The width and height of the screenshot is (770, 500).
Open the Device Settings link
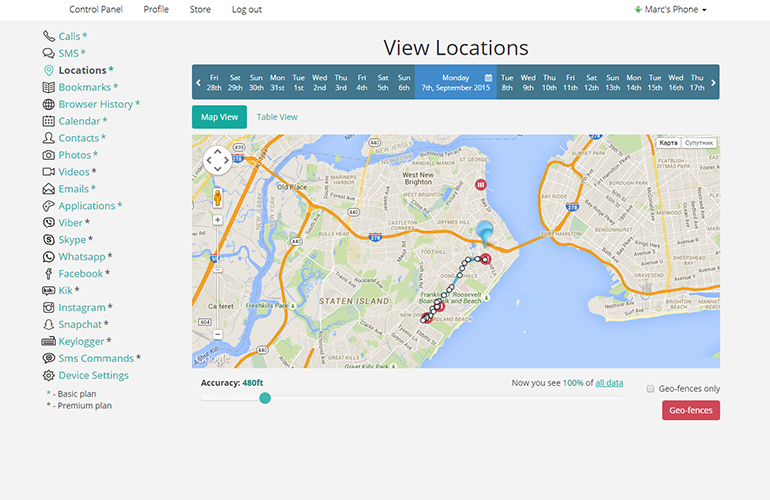93,375
